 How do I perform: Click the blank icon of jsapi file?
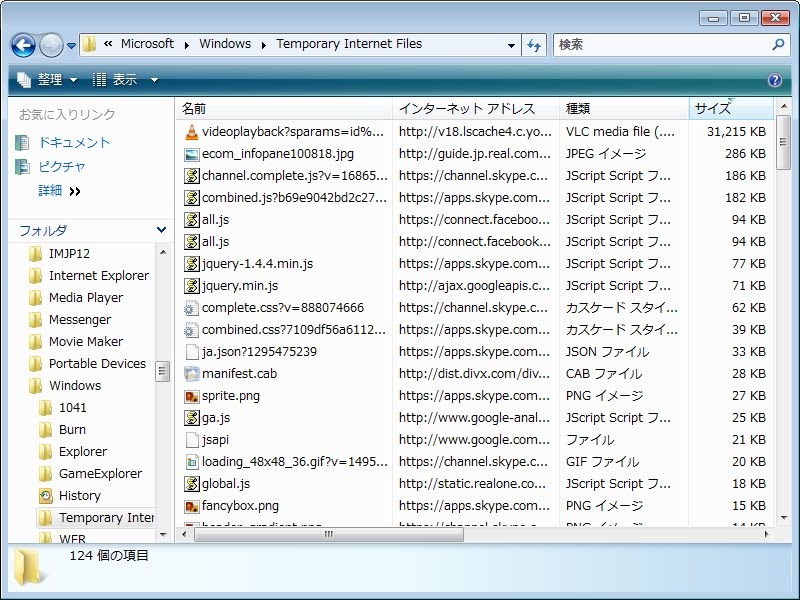click(191, 440)
